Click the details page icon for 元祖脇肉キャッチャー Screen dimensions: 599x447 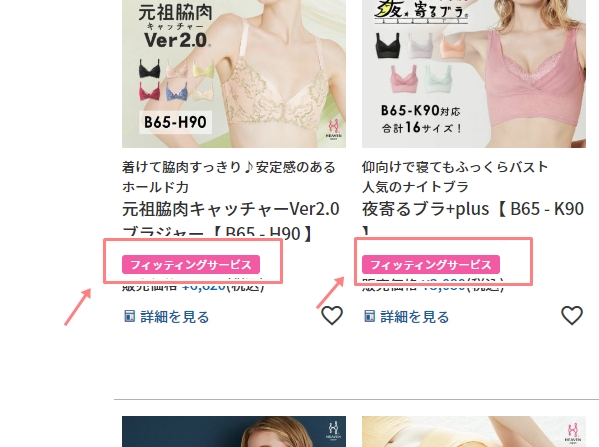130,316
